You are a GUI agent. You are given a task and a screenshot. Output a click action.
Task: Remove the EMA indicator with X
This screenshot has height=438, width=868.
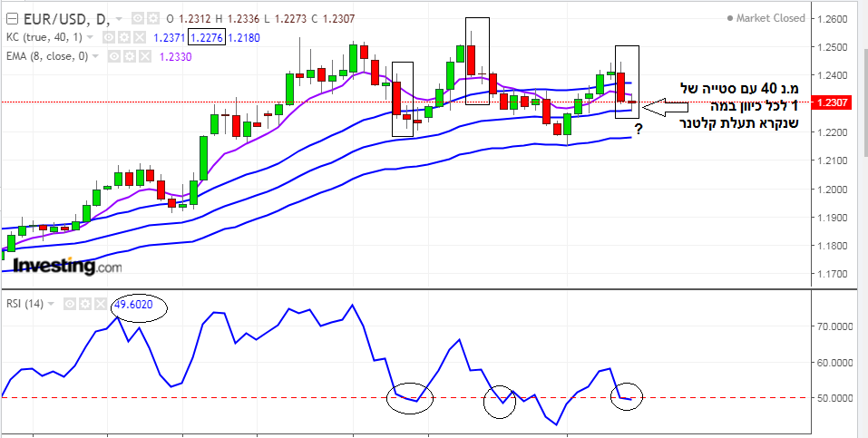(144, 56)
